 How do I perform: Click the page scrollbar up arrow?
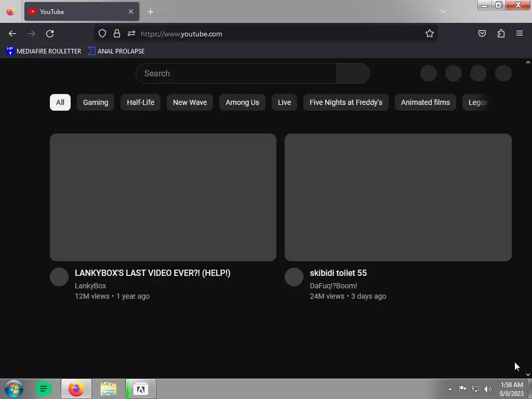528,62
